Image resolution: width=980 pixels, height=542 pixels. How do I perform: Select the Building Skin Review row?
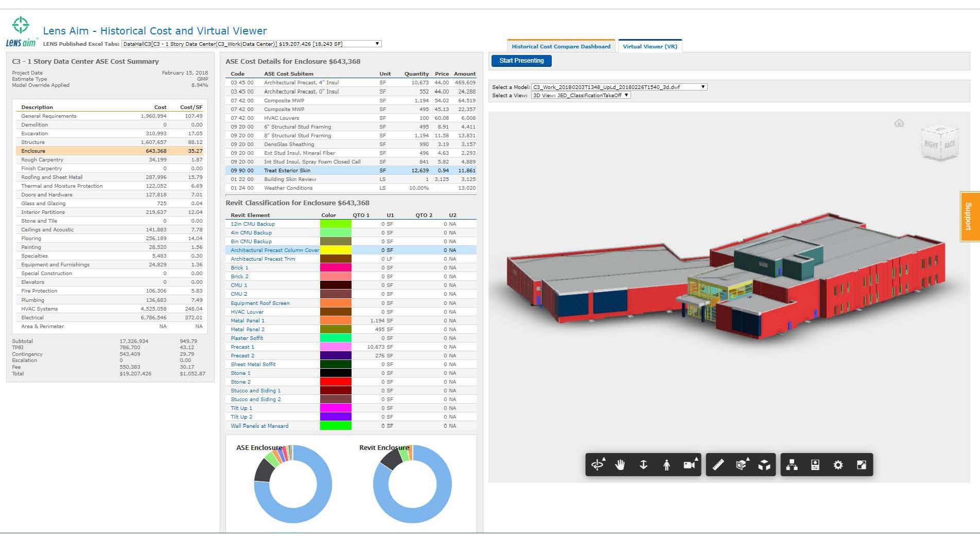(x=351, y=179)
